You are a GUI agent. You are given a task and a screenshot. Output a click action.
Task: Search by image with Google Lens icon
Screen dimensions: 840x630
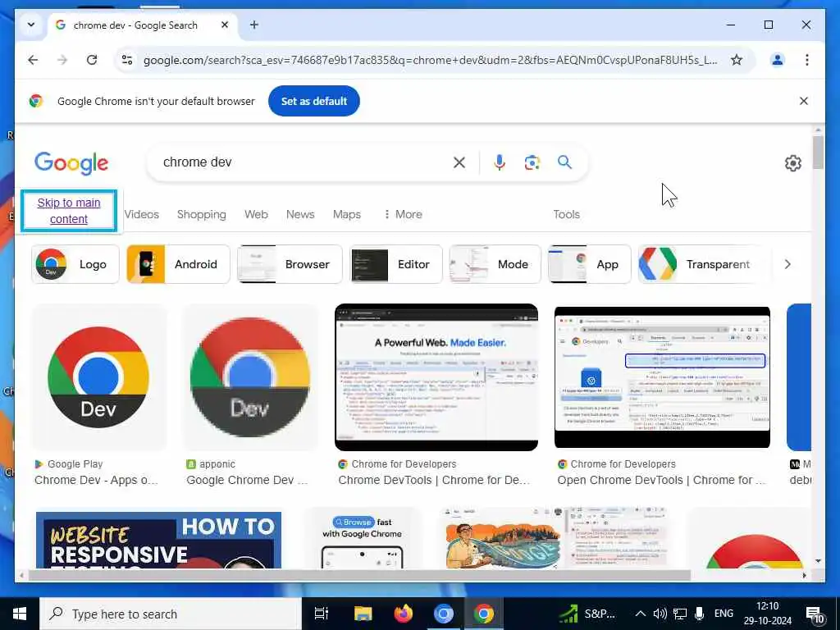(x=532, y=162)
